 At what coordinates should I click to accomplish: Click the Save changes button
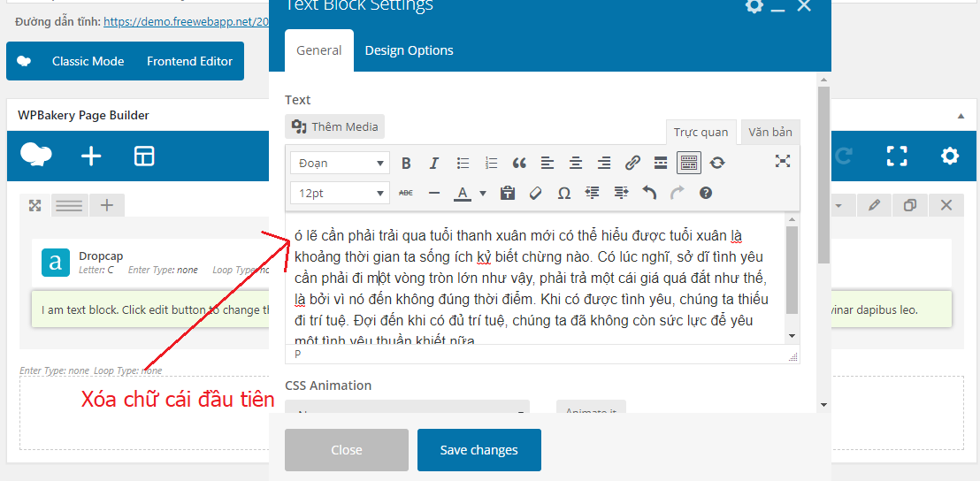pyautogui.click(x=479, y=450)
